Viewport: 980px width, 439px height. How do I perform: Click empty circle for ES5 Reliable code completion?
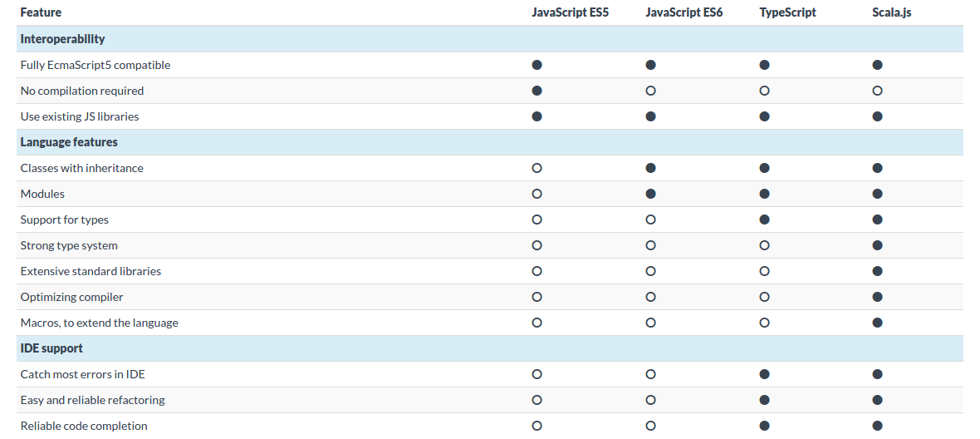click(x=537, y=426)
